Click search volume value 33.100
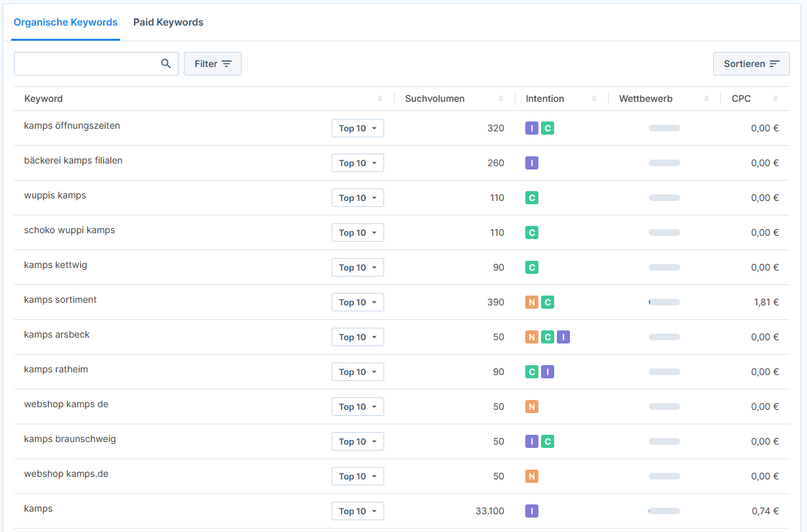Image resolution: width=807 pixels, height=532 pixels. [490, 511]
